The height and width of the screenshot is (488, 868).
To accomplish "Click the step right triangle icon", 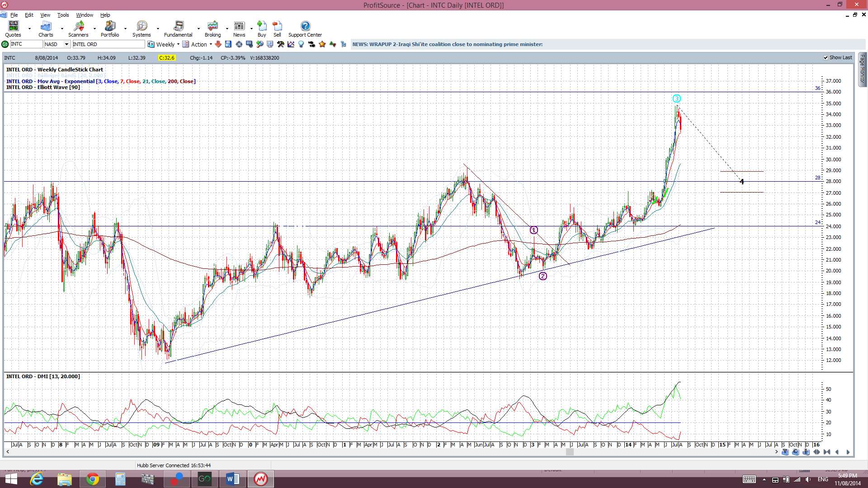I will pyautogui.click(x=848, y=452).
